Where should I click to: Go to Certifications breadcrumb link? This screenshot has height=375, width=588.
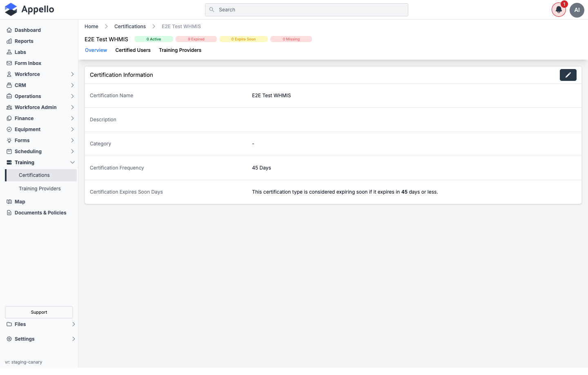[x=130, y=27]
